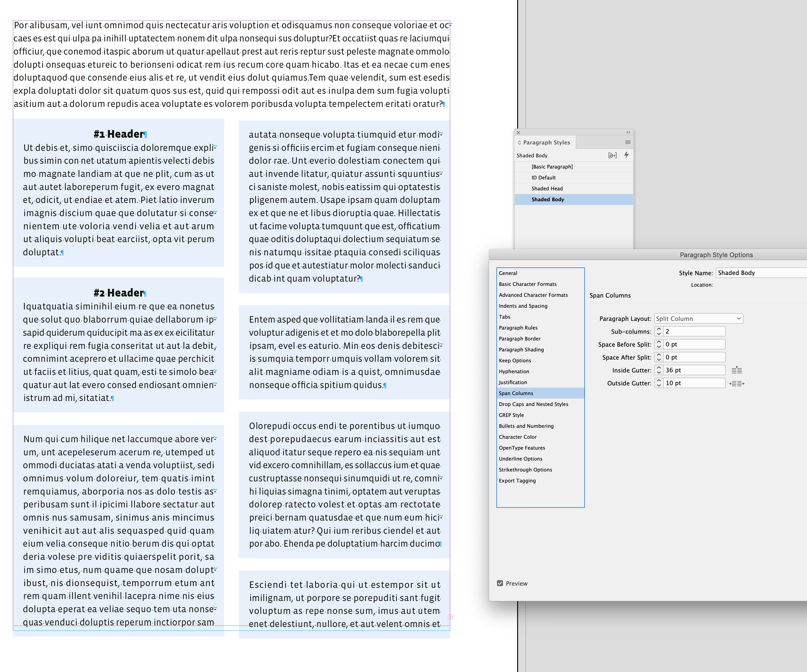The image size is (807, 672).
Task: Click the Inside Gutter value field
Action: (x=694, y=370)
